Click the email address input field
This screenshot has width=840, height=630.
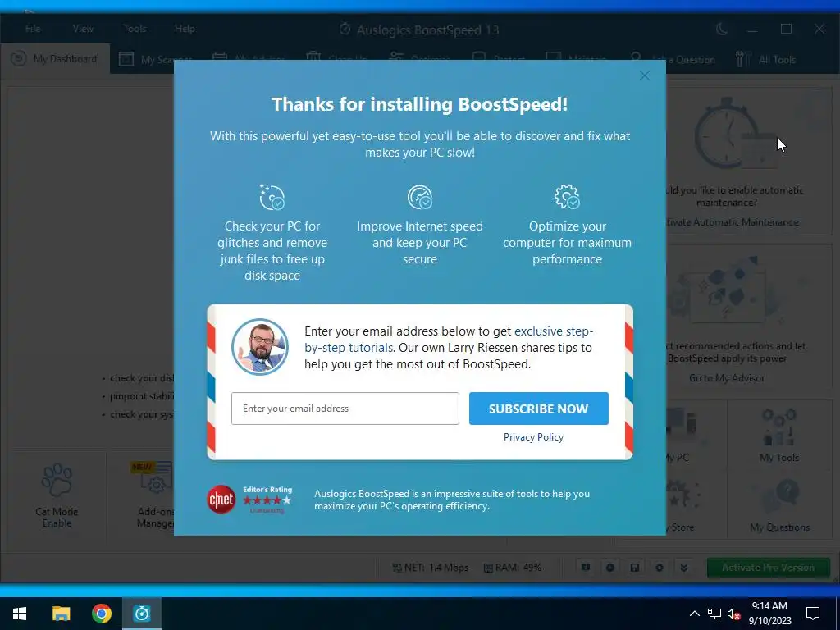[345, 409]
